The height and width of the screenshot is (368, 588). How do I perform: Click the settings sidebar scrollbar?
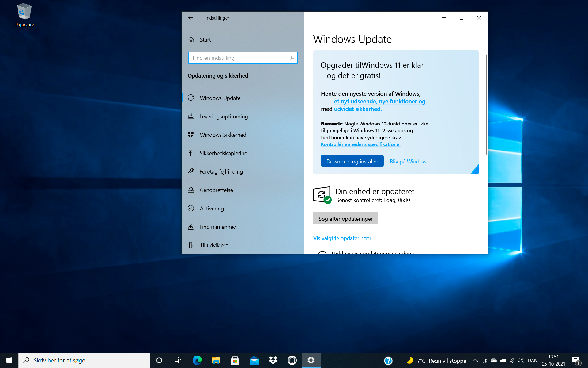(x=303, y=149)
